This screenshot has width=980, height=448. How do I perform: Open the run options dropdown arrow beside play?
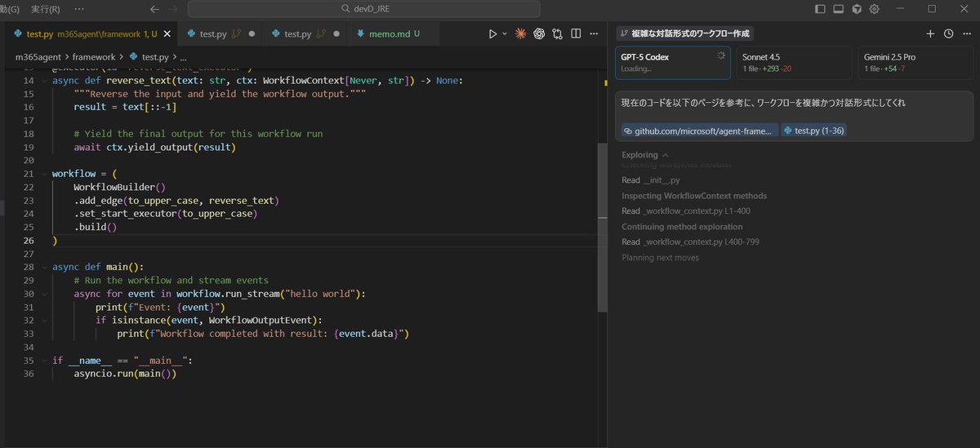(x=505, y=34)
